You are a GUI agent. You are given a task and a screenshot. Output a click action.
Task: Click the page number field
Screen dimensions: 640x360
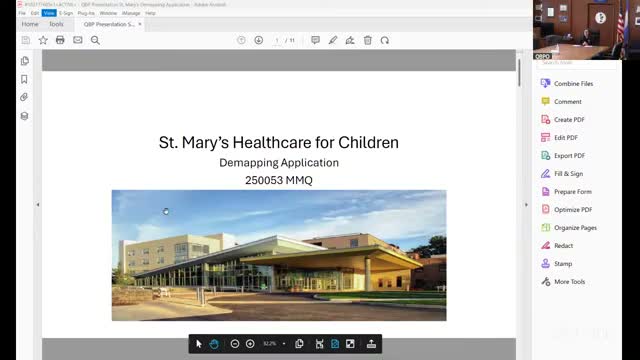pyautogui.click(x=277, y=40)
